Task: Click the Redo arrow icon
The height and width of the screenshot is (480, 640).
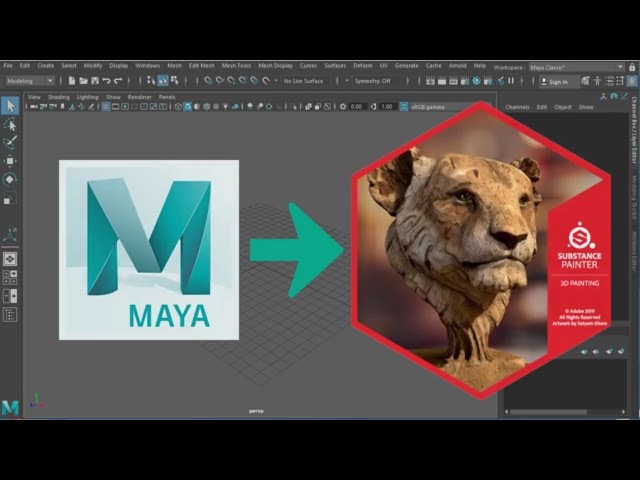Action: [x=118, y=81]
